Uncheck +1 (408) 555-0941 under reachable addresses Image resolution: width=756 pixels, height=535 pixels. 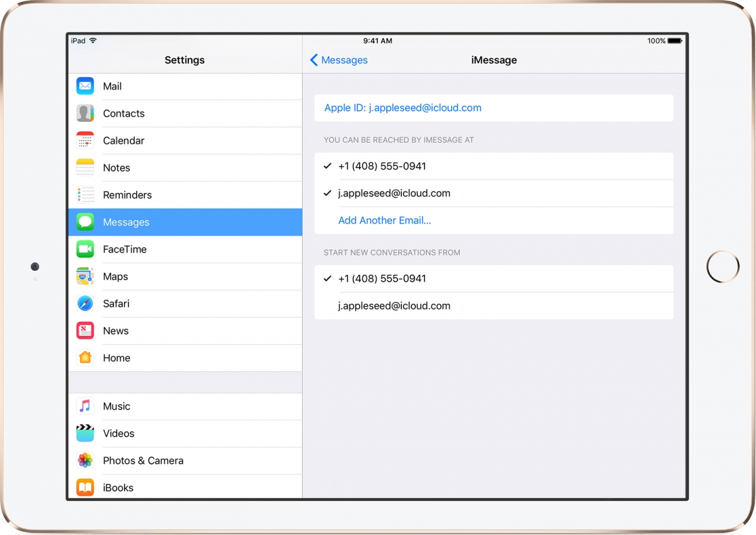coord(382,166)
